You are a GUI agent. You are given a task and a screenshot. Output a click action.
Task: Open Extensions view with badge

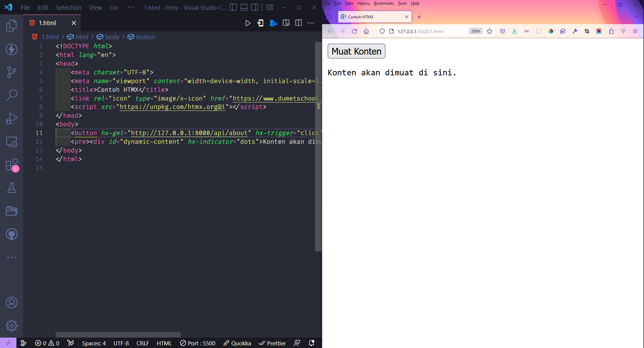[11, 165]
